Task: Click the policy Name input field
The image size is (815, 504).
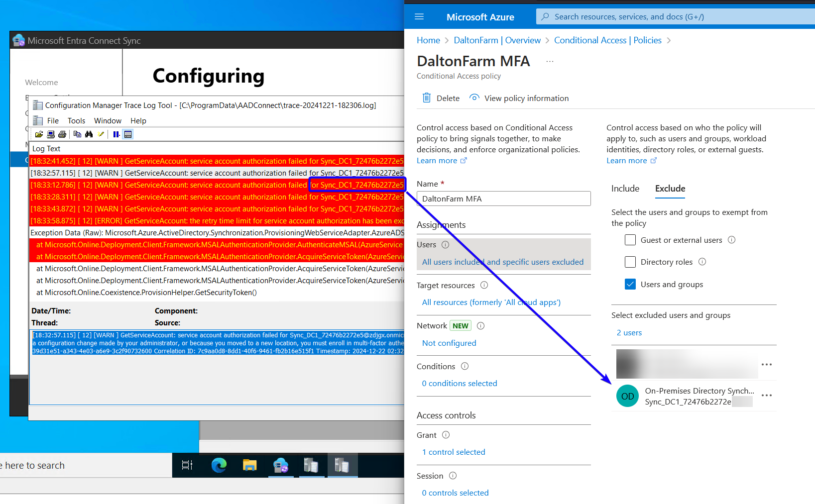Action: click(503, 199)
